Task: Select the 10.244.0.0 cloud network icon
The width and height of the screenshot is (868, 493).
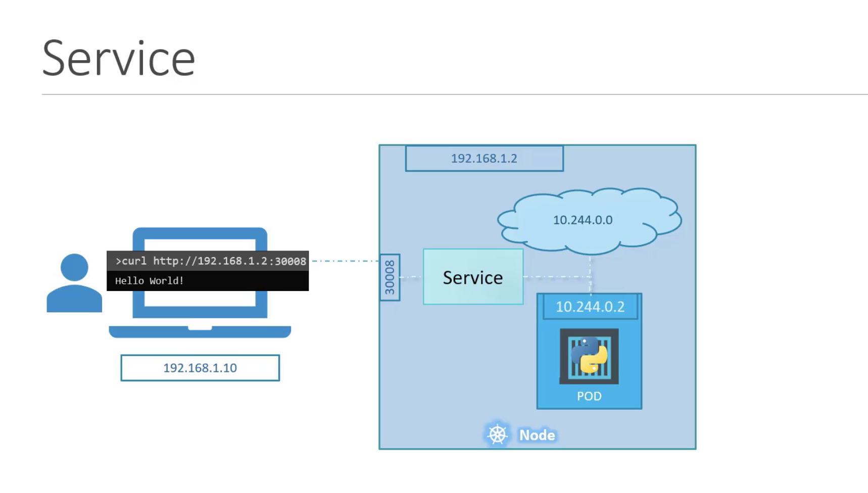Action: [589, 221]
